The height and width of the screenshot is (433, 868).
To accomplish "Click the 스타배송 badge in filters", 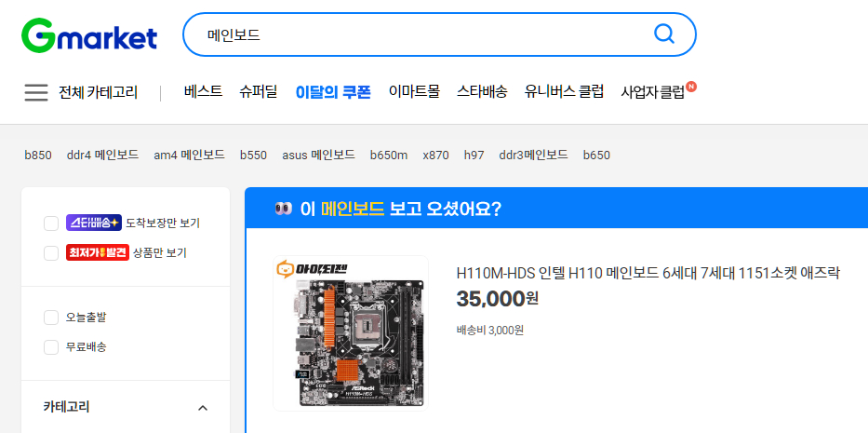I will pyautogui.click(x=94, y=223).
